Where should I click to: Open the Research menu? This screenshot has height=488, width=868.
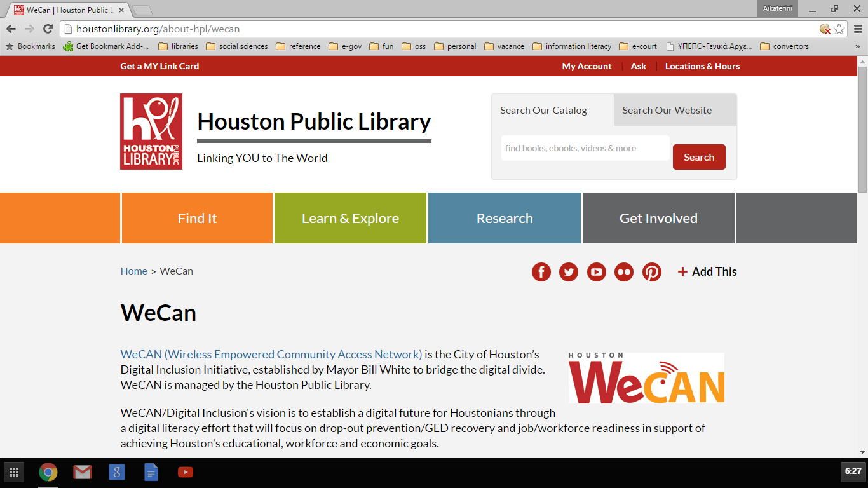tap(505, 218)
